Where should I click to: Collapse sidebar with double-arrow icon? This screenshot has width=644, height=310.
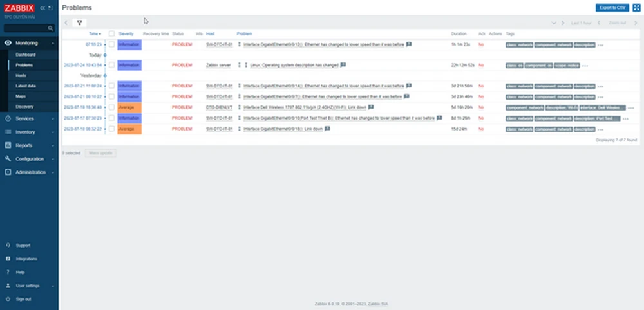pos(43,8)
